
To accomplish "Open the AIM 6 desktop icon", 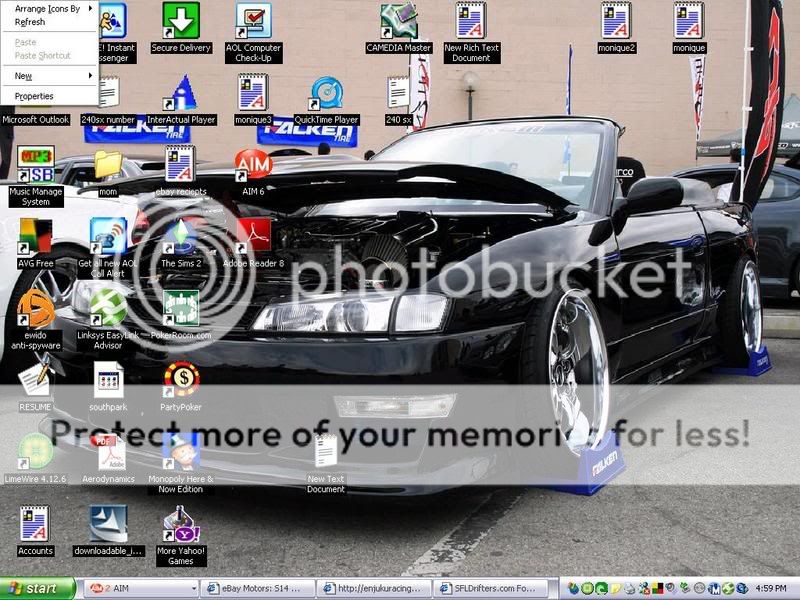I will point(253,165).
